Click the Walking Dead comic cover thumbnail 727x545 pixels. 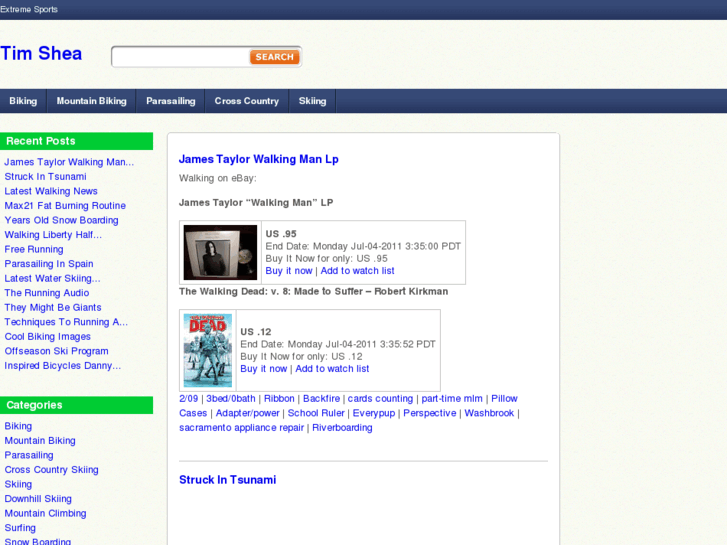pos(208,351)
